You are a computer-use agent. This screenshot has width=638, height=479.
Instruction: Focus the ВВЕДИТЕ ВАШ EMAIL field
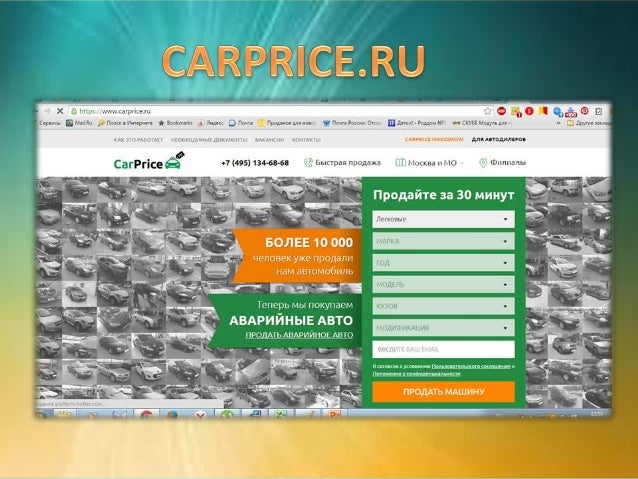point(444,349)
